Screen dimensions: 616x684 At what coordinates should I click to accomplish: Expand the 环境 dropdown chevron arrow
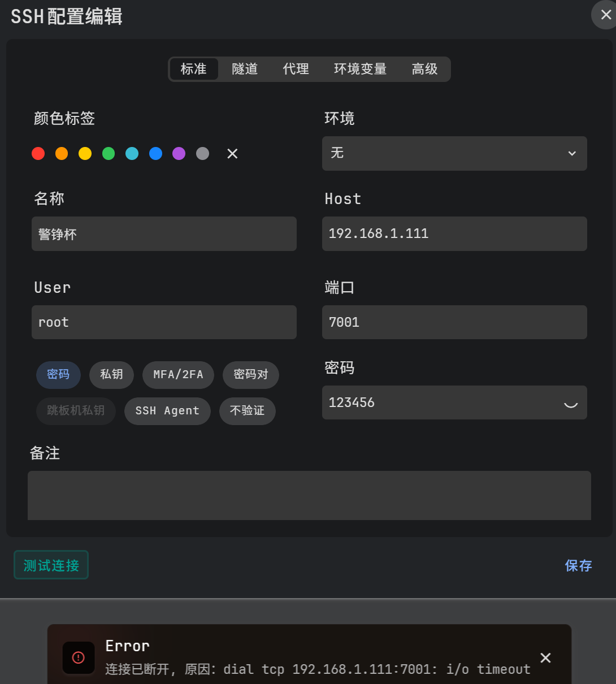tap(572, 154)
